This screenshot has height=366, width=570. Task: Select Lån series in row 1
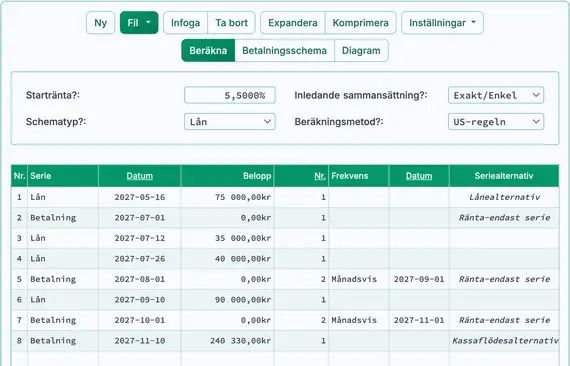pyautogui.click(x=63, y=197)
